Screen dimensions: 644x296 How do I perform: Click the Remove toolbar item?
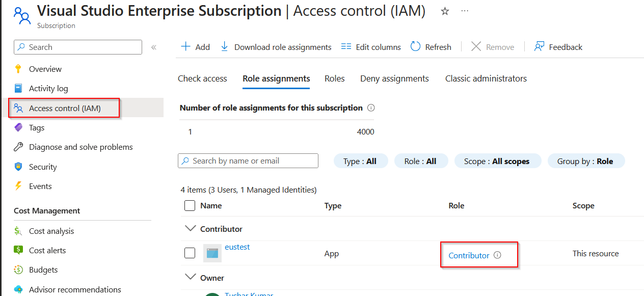(493, 47)
